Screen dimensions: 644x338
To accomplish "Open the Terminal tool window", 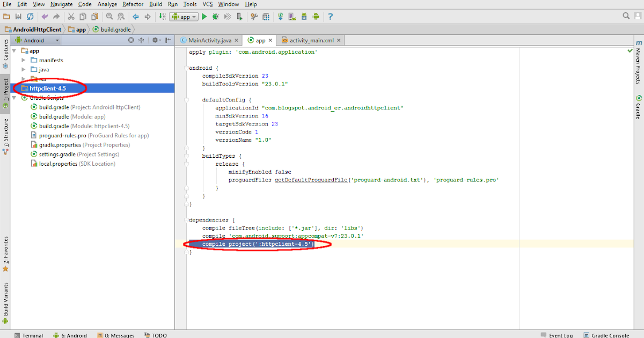I will tap(28, 335).
